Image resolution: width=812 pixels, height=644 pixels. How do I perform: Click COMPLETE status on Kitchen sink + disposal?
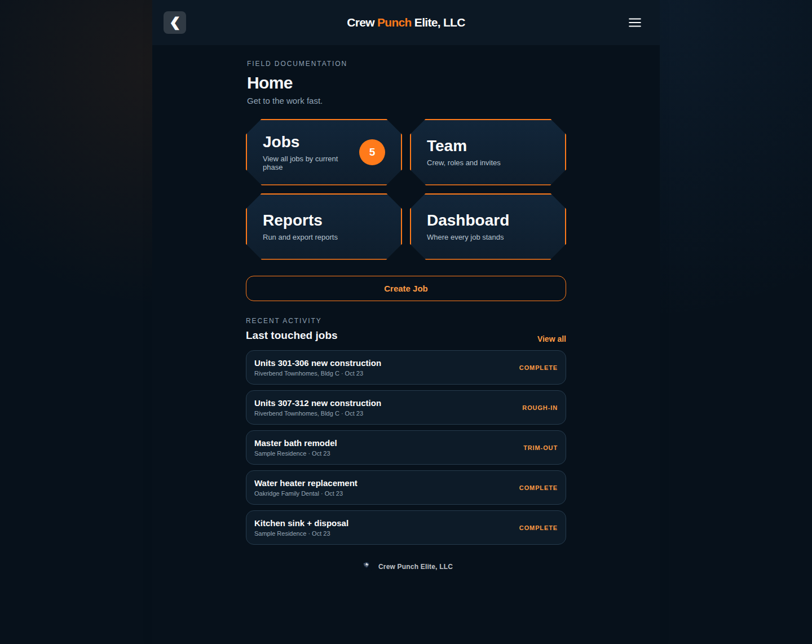click(x=538, y=528)
